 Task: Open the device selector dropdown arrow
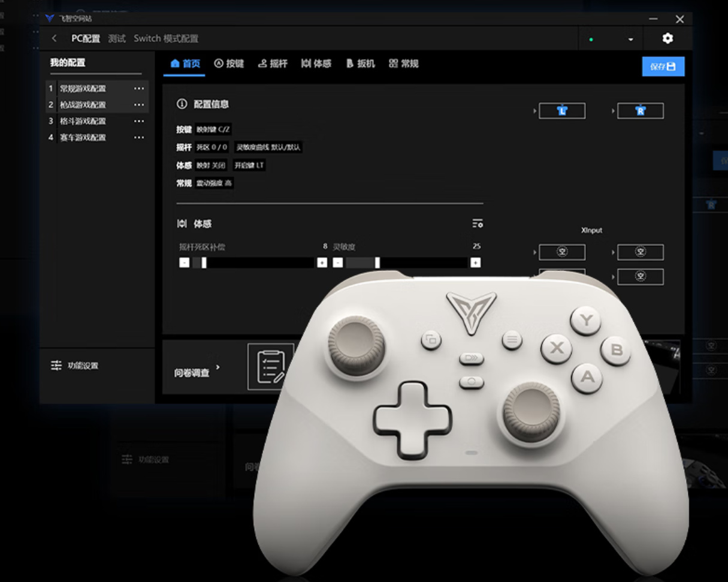pos(630,40)
